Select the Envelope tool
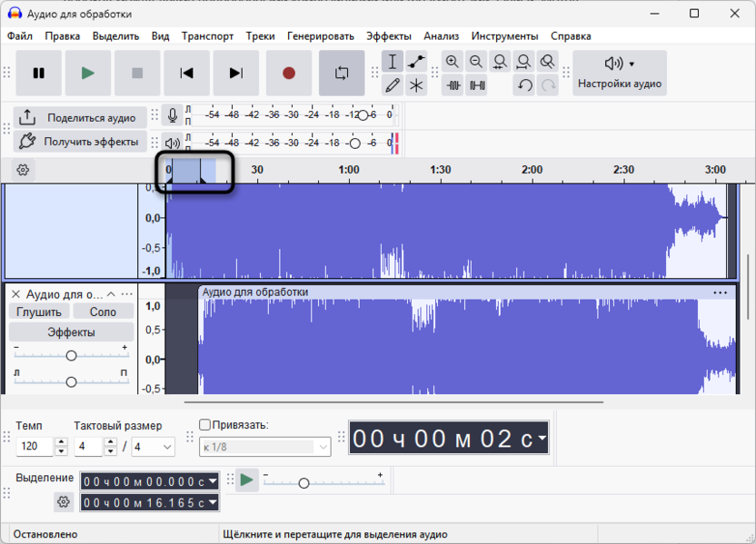 [x=416, y=62]
